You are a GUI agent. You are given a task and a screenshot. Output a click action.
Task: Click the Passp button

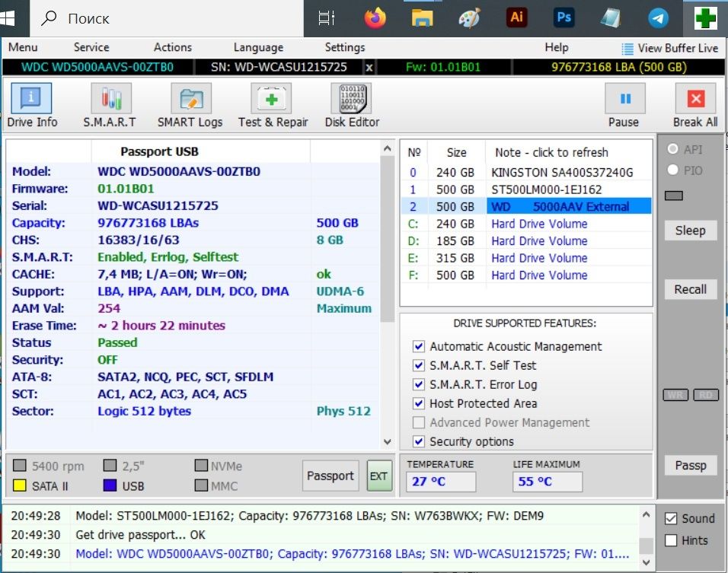pyautogui.click(x=691, y=466)
